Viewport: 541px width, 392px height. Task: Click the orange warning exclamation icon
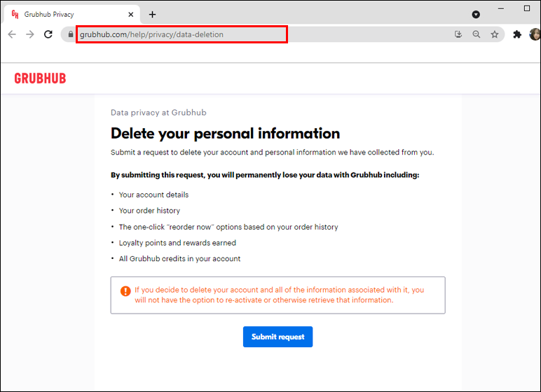click(x=125, y=291)
